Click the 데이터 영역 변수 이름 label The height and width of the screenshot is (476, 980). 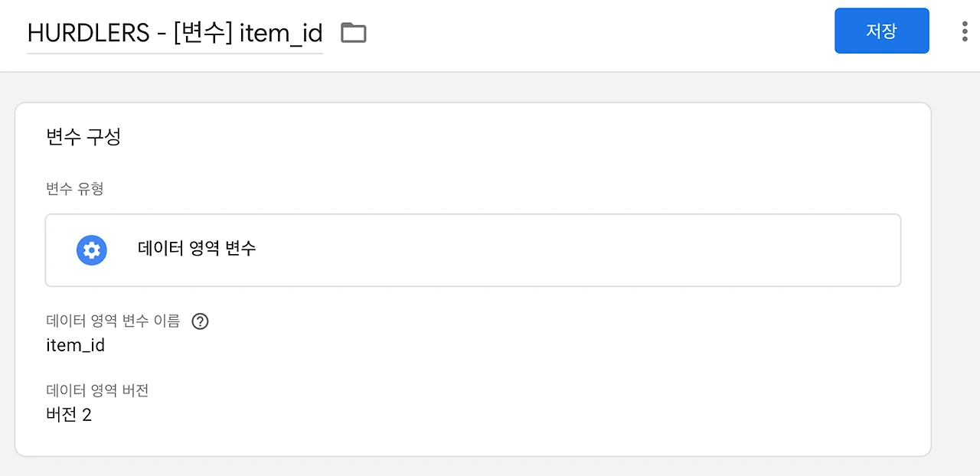113,321
